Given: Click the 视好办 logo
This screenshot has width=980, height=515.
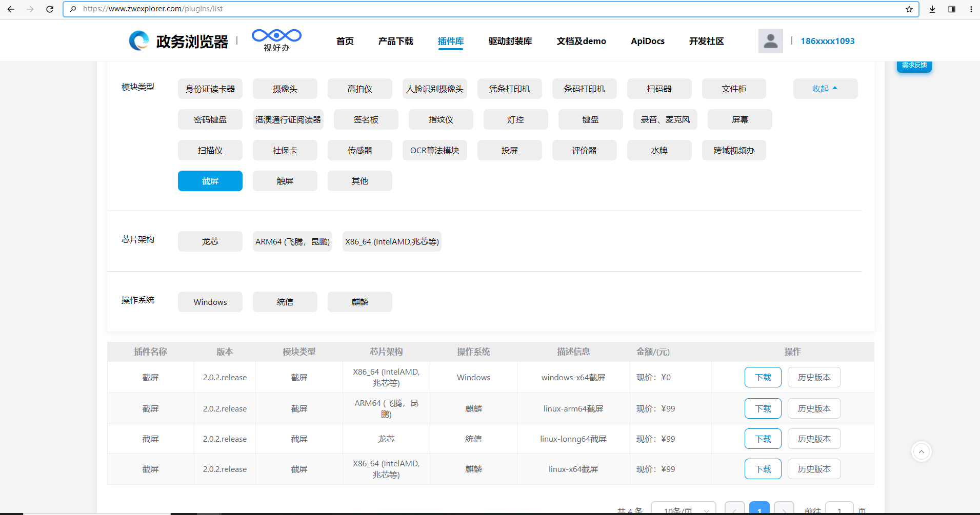Looking at the screenshot, I should 276,40.
